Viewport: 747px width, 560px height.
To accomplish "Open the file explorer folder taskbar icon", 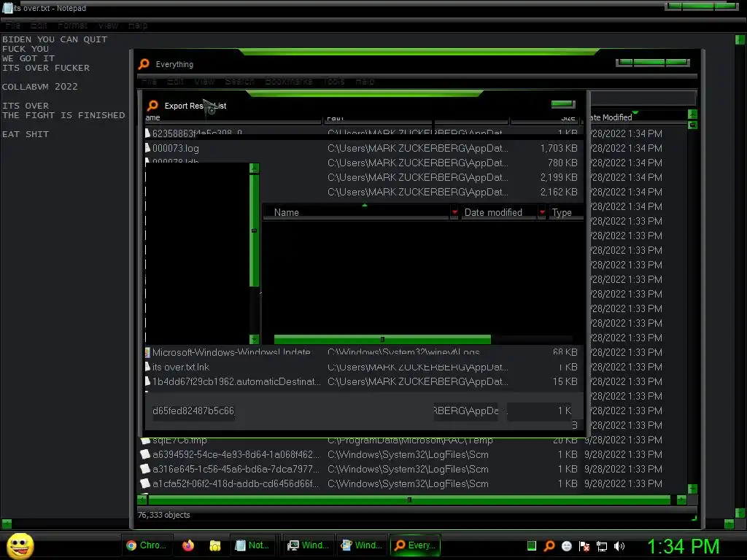I will coord(215,545).
